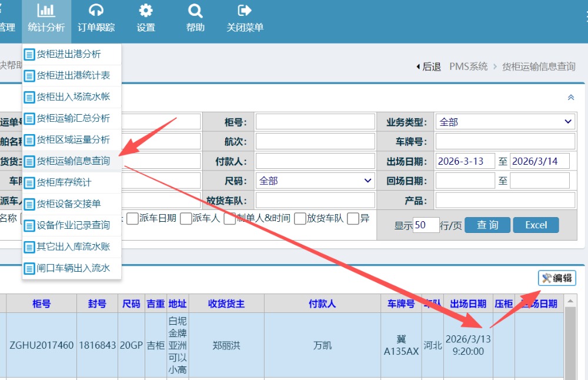Viewport: 588px width, 380px height.
Task: Enable the 派车日期 checkbox
Action: pyautogui.click(x=133, y=218)
